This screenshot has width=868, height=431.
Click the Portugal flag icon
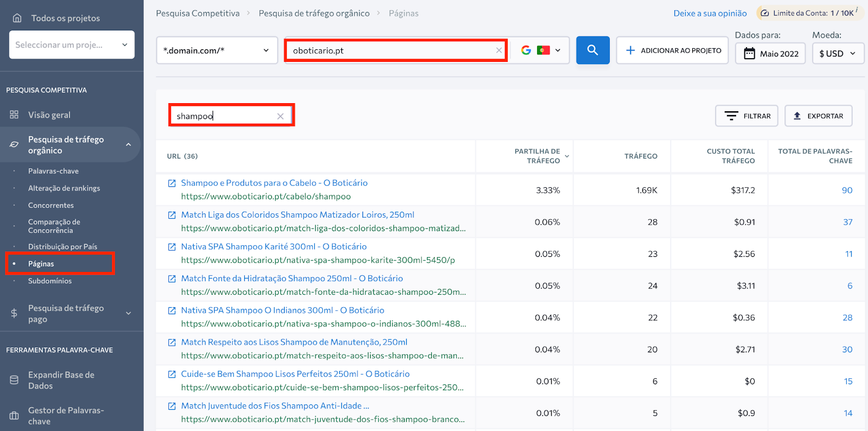pyautogui.click(x=544, y=50)
